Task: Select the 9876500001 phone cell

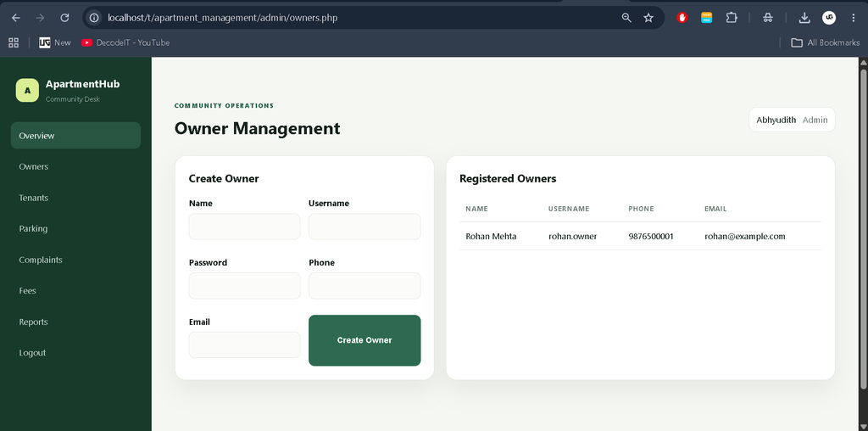Action: [651, 236]
